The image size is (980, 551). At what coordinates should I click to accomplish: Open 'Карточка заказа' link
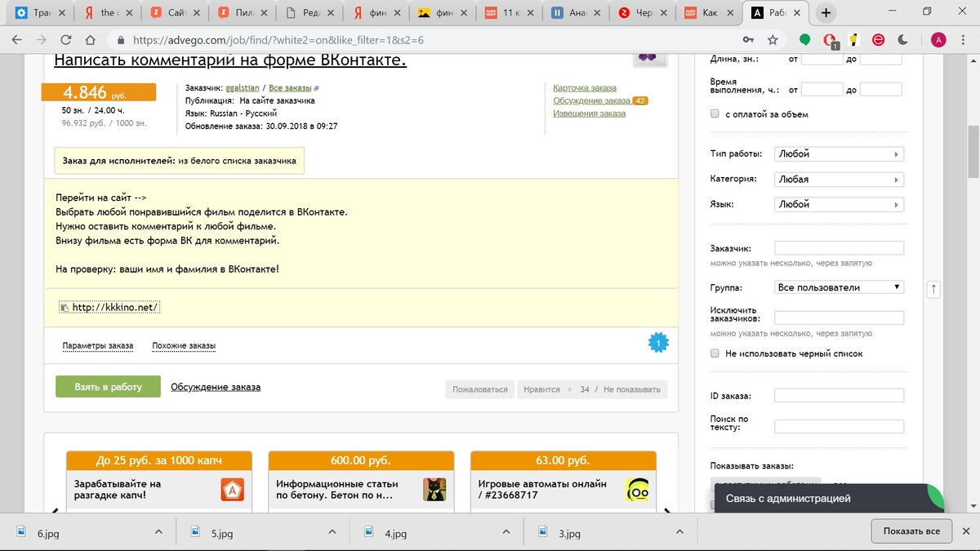pyautogui.click(x=585, y=88)
